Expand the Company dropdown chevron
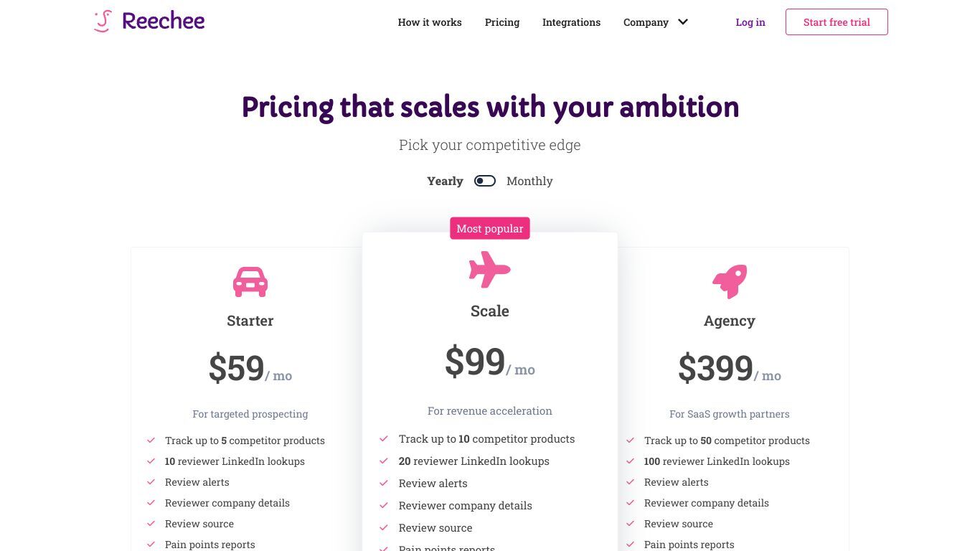The image size is (980, 551). click(683, 22)
